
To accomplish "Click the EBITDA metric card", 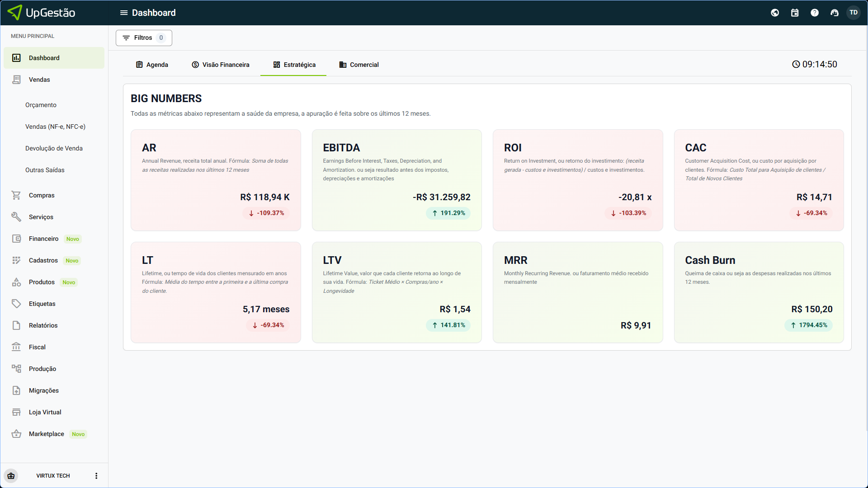I will coord(396,180).
